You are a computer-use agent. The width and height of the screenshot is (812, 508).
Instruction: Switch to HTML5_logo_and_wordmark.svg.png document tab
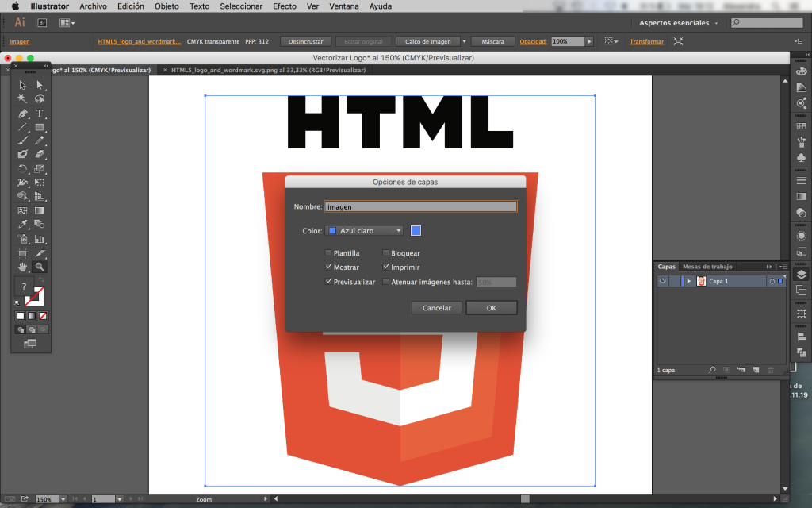pos(268,70)
